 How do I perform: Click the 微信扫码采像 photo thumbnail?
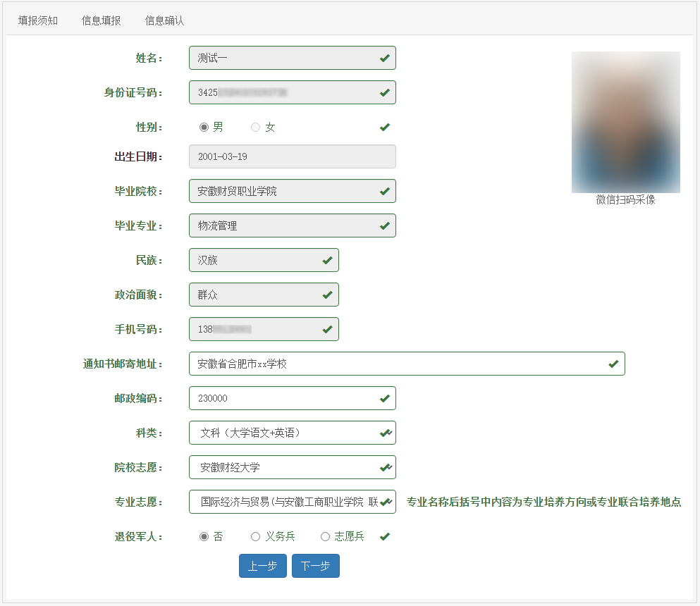click(625, 122)
